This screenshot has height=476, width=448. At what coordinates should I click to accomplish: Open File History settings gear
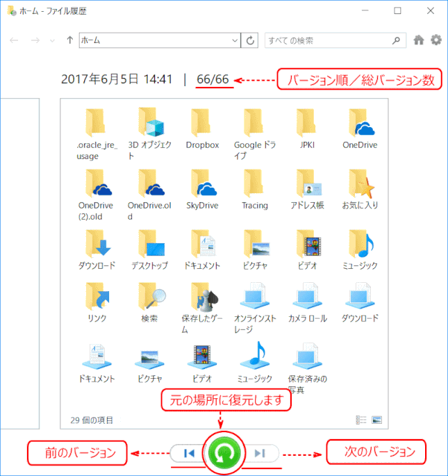(436, 40)
